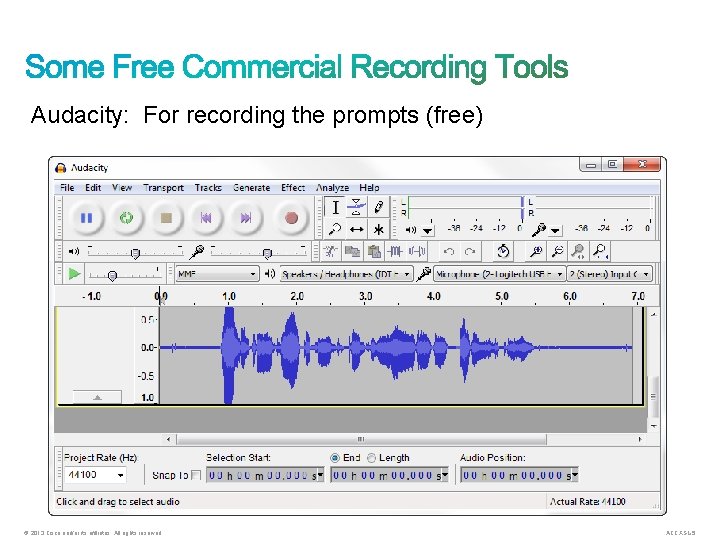This screenshot has width=720, height=540.
Task: Click the output volume slider handle
Action: click(x=135, y=253)
